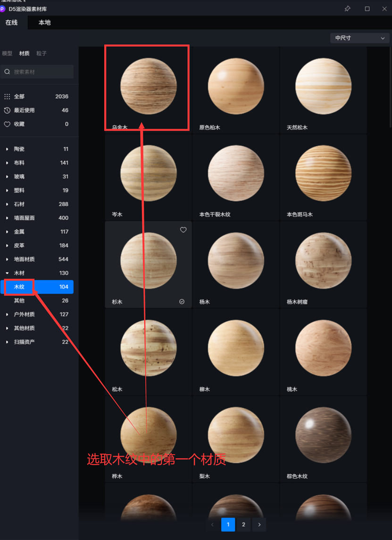Select the 杨木 material thumbnail

click(236, 261)
